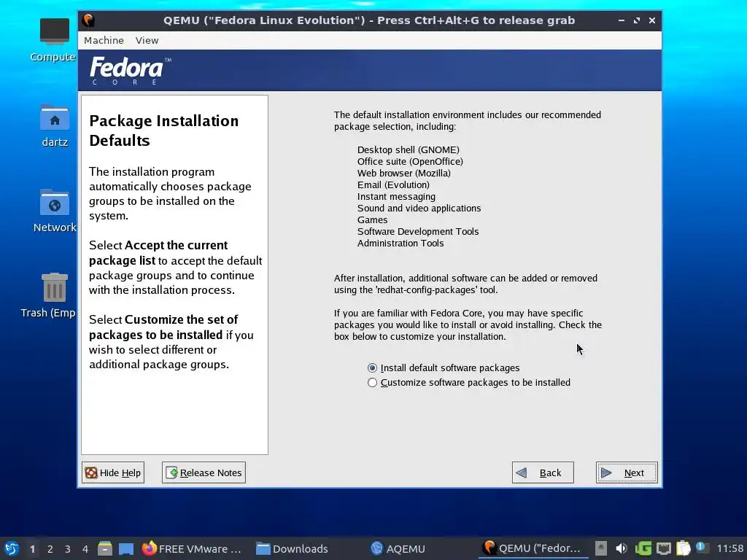Open the start menu in the taskbar
Viewport: 747px width, 560px height.
pyautogui.click(x=11, y=548)
